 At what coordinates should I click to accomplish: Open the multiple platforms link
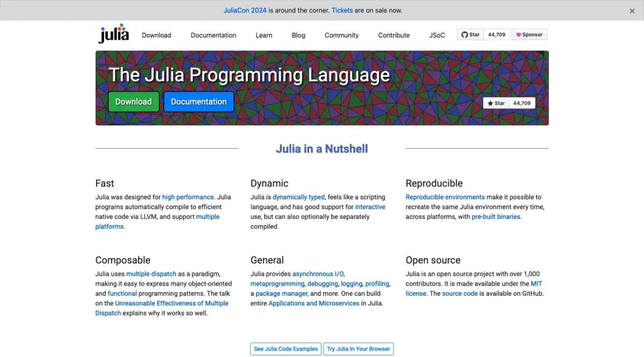tap(208, 217)
